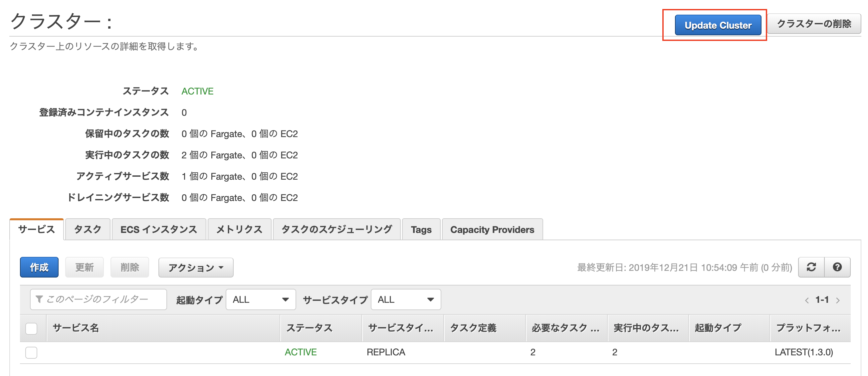Open the メトリクス tab
The height and width of the screenshot is (376, 868).
click(239, 230)
